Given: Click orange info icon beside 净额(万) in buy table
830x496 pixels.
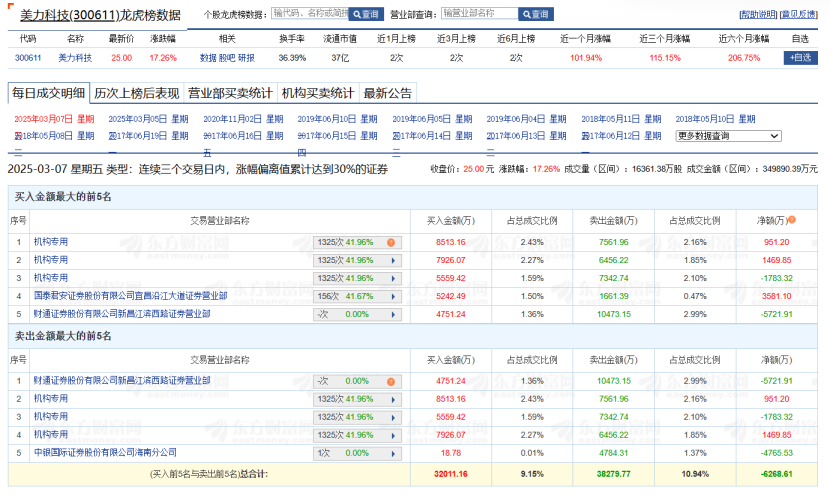Looking at the screenshot, I should click(x=792, y=220).
